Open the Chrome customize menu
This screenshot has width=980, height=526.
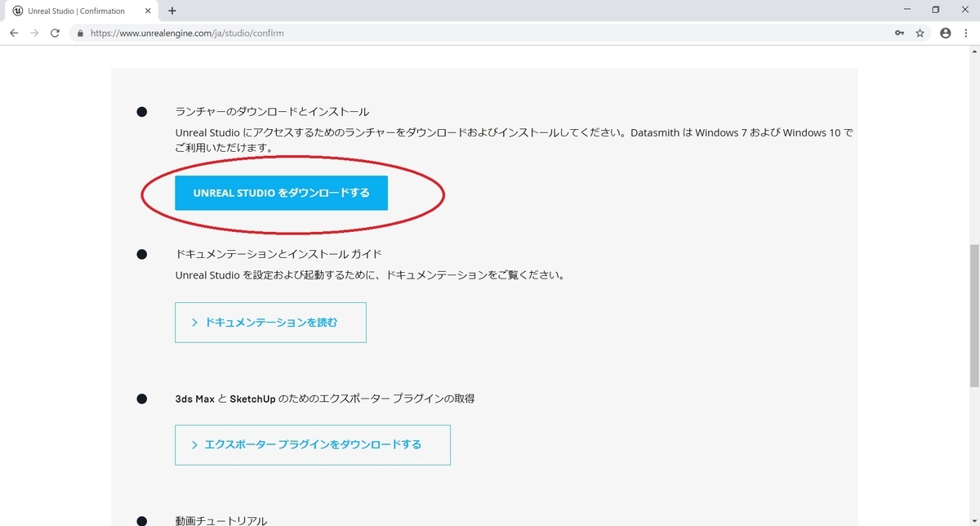pyautogui.click(x=966, y=33)
